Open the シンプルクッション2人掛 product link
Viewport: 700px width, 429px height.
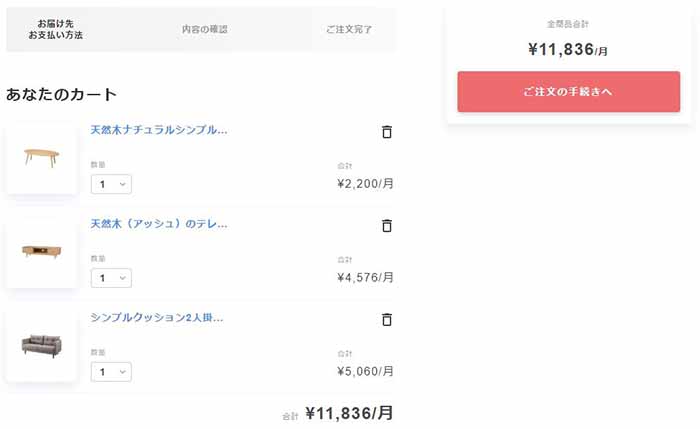click(156, 317)
